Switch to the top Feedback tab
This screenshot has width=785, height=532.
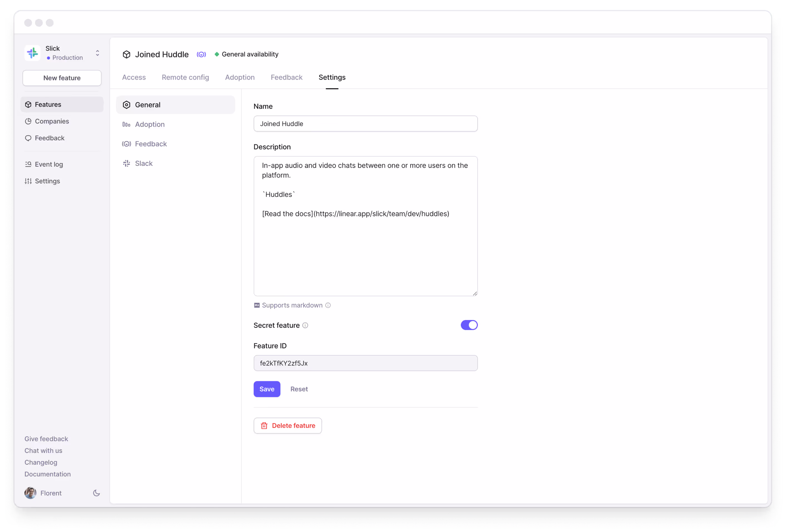(287, 77)
